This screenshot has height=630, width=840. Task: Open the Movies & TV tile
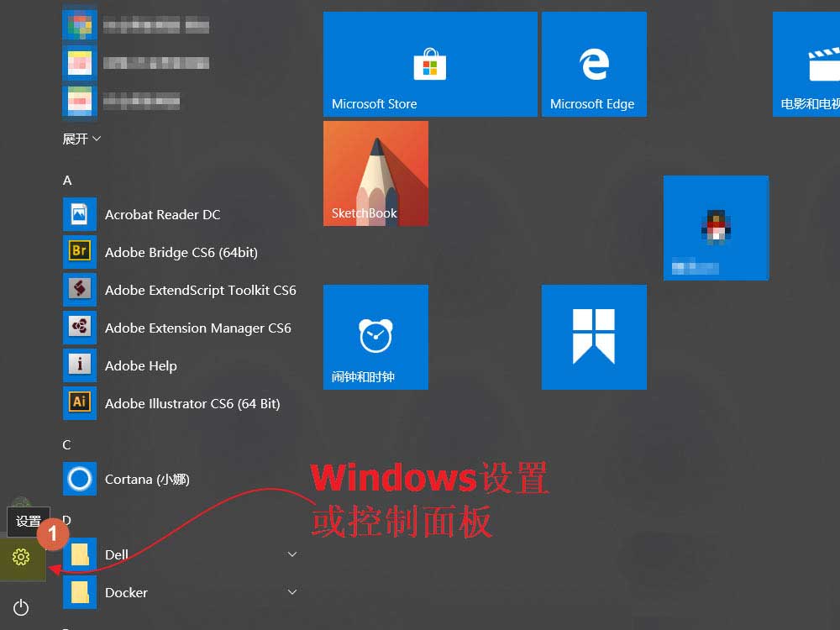(x=806, y=65)
